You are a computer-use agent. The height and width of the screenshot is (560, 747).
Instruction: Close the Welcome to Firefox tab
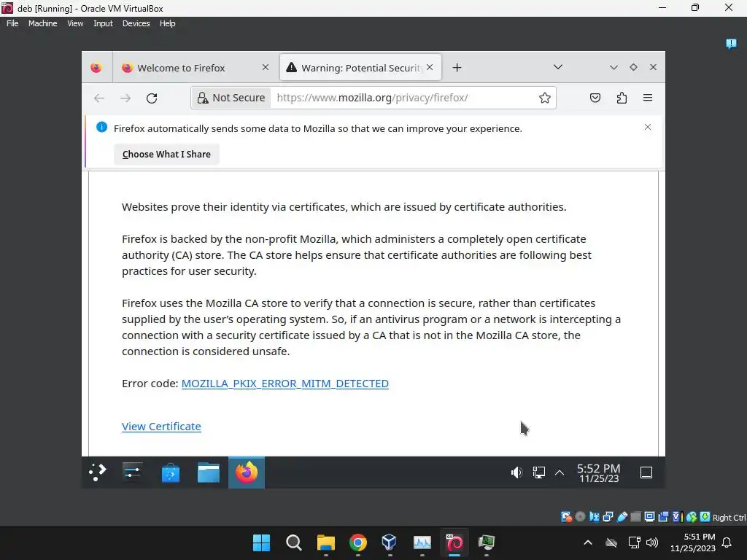click(266, 68)
